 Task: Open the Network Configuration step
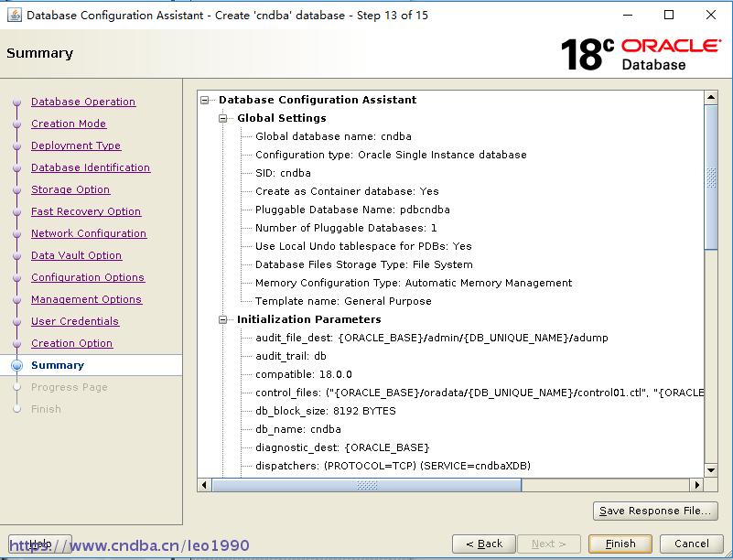click(89, 233)
